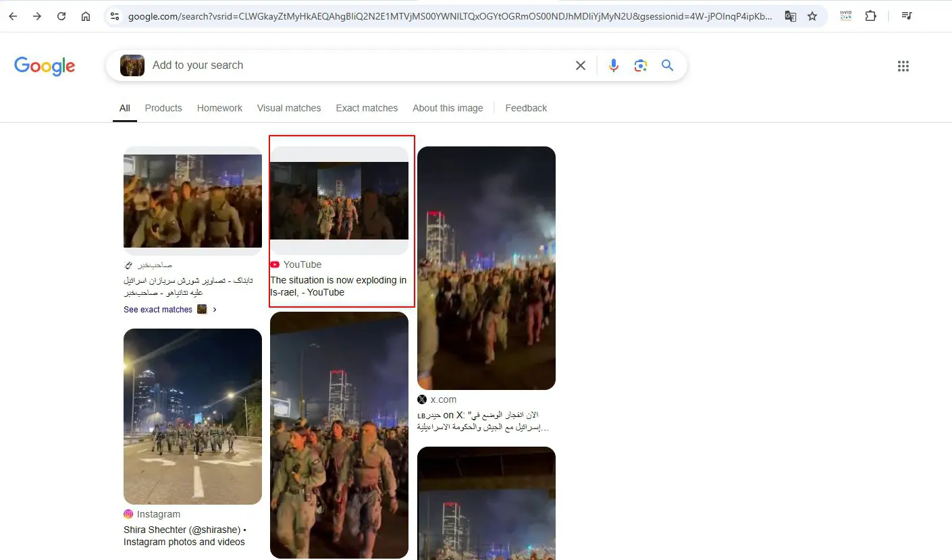
Task: Click the Add to your search field
Action: (358, 65)
